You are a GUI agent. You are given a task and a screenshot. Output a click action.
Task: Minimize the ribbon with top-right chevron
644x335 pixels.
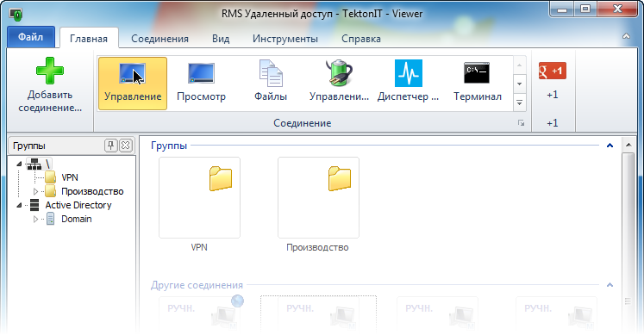627,36
